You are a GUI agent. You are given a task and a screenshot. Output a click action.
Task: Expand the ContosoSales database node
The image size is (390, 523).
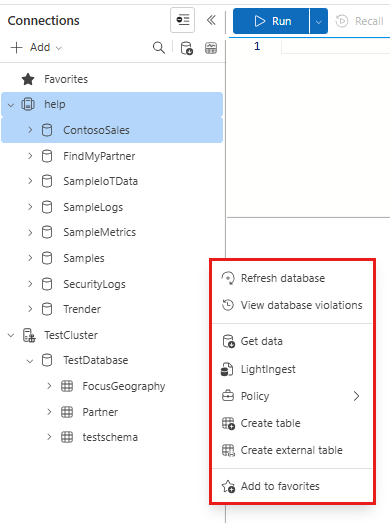[x=30, y=130]
